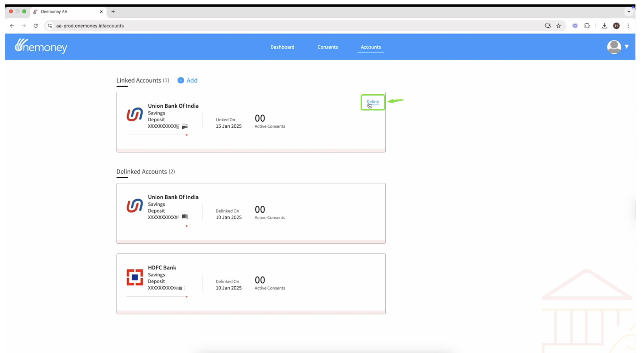Click the Union Bank logo in linked account
The height and width of the screenshot is (353, 644).
135,115
